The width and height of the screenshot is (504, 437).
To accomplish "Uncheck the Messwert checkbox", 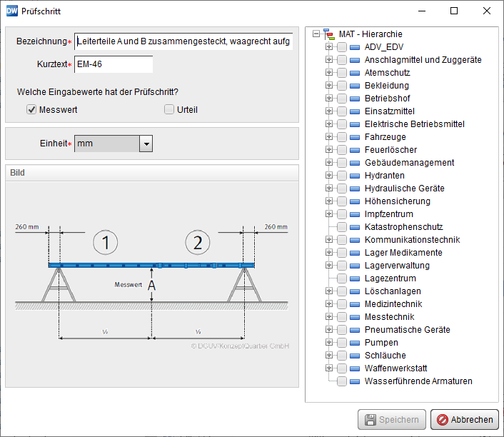I will coord(31,110).
